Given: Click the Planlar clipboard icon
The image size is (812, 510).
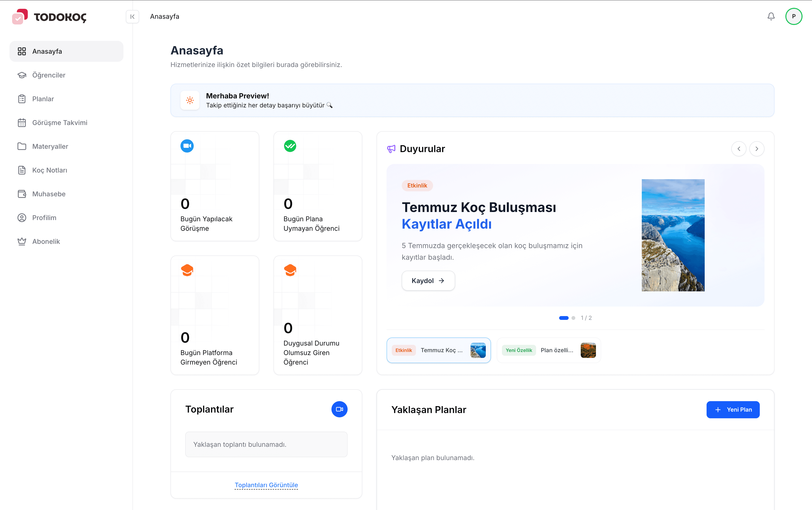Looking at the screenshot, I should click(x=22, y=99).
